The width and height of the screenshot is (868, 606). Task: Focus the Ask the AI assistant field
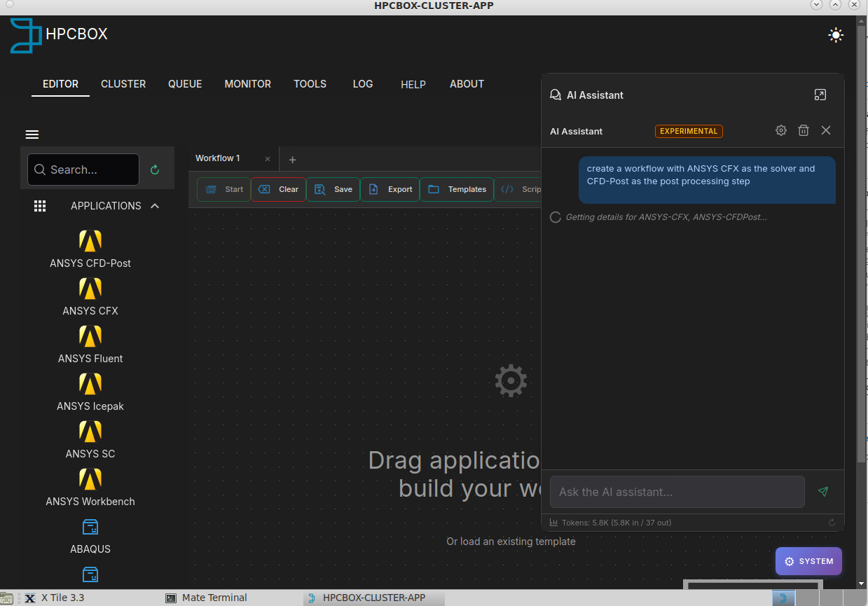coord(677,492)
